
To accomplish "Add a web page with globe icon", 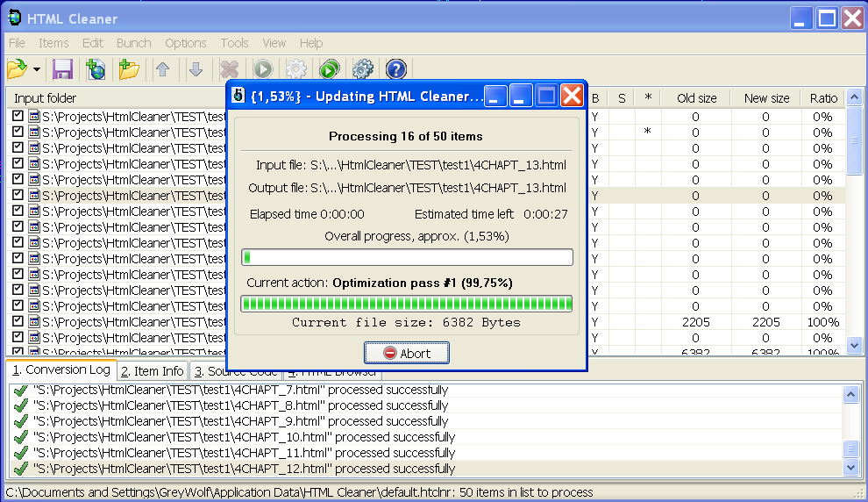I will point(96,69).
